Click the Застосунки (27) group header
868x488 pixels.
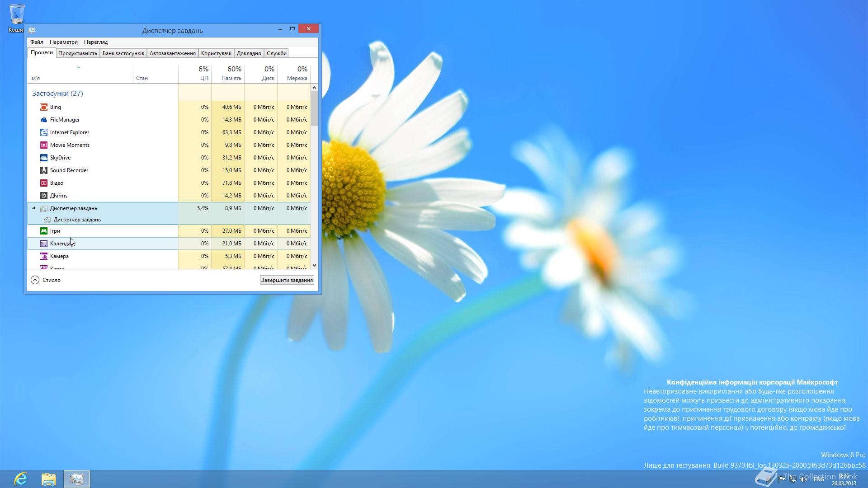pos(57,94)
